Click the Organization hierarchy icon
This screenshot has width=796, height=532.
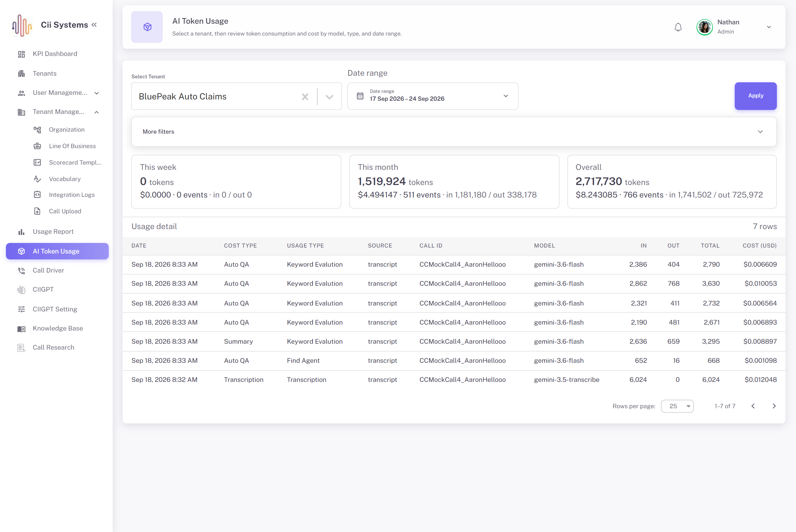click(x=37, y=130)
